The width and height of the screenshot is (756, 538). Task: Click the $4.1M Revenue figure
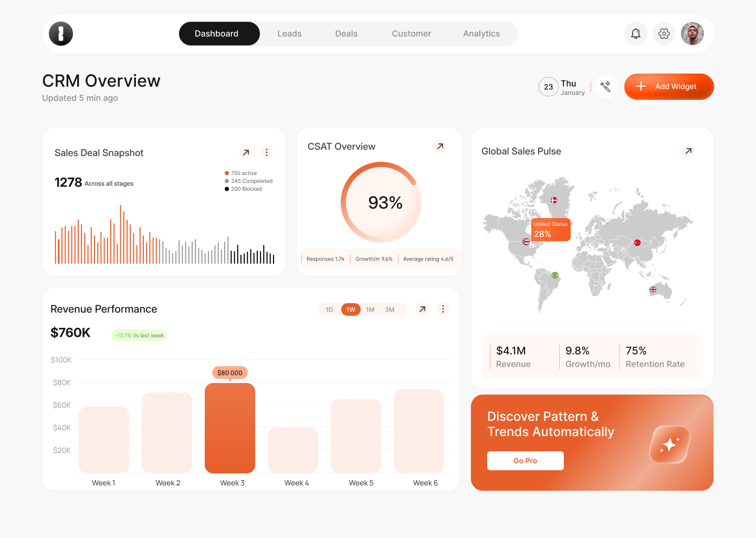[x=513, y=357]
